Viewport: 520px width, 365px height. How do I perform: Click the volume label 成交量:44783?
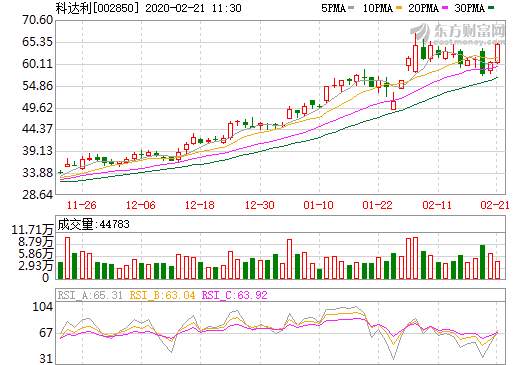point(93,224)
